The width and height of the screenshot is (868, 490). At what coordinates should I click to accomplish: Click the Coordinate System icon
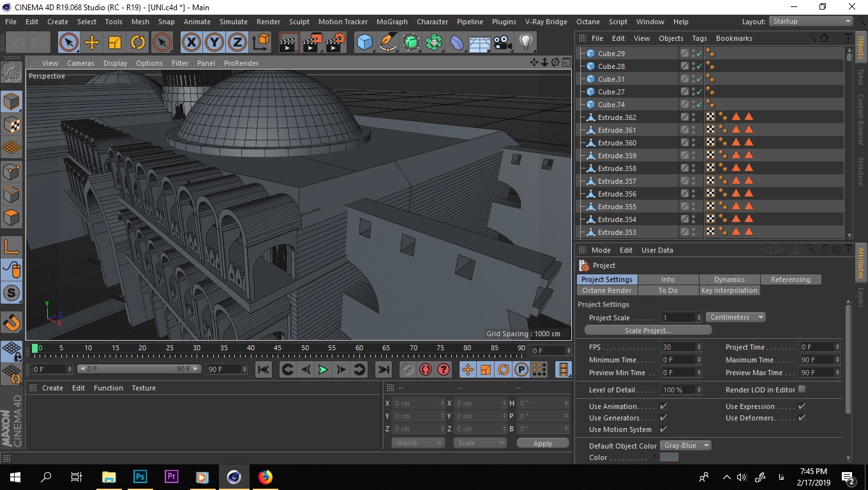tap(260, 43)
